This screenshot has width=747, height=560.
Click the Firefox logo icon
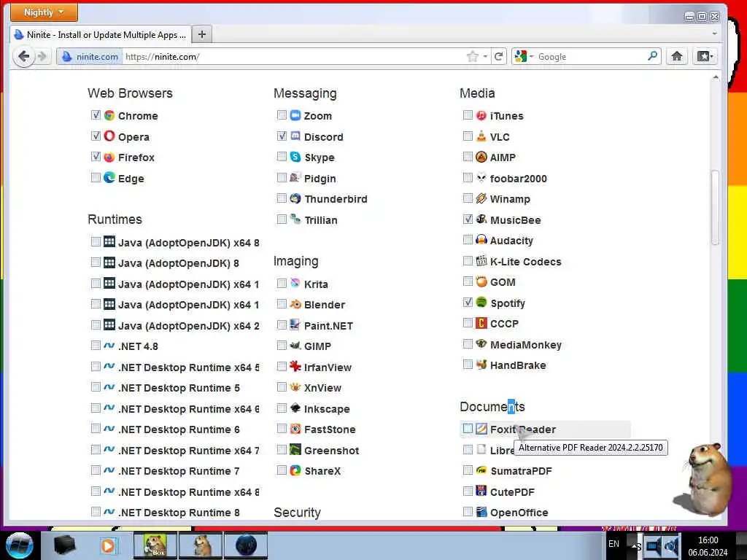109,157
